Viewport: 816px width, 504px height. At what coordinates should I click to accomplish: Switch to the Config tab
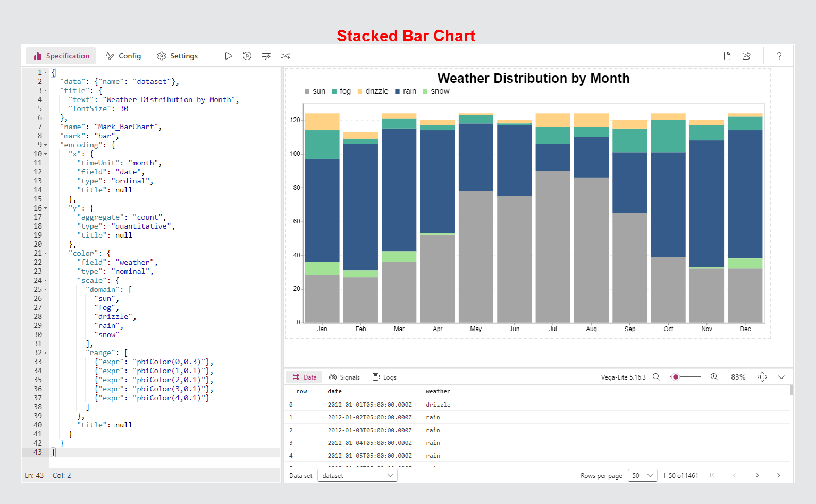pos(123,55)
